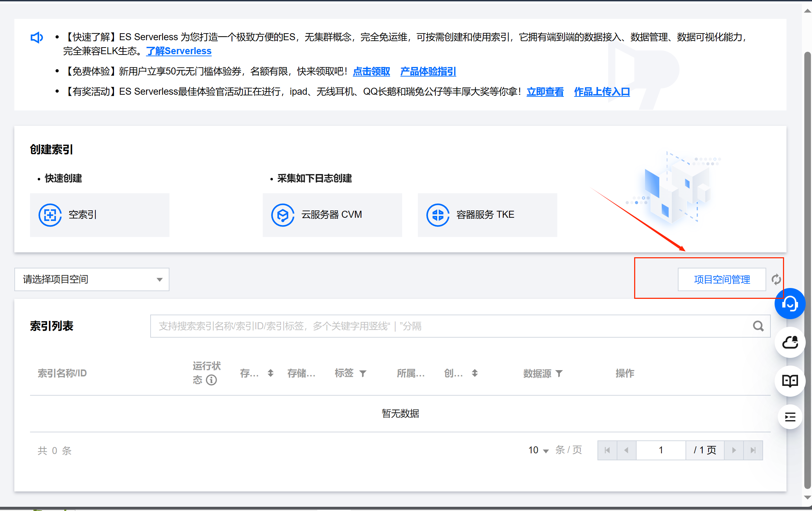
Task: Select 云服务器 CVM log collection
Action: click(x=332, y=215)
